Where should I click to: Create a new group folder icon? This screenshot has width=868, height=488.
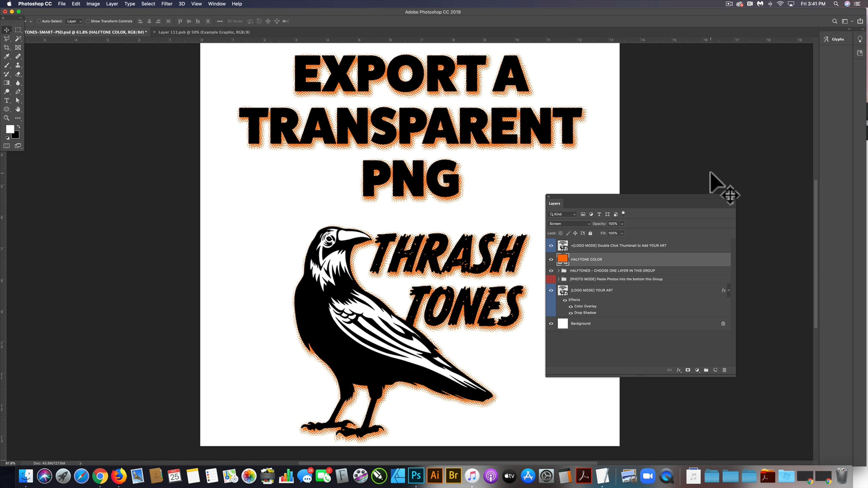coord(706,370)
